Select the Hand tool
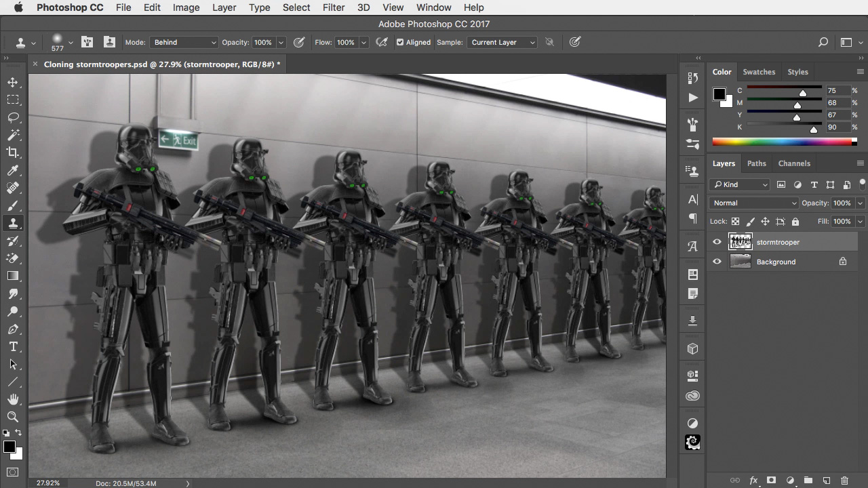 point(13,399)
